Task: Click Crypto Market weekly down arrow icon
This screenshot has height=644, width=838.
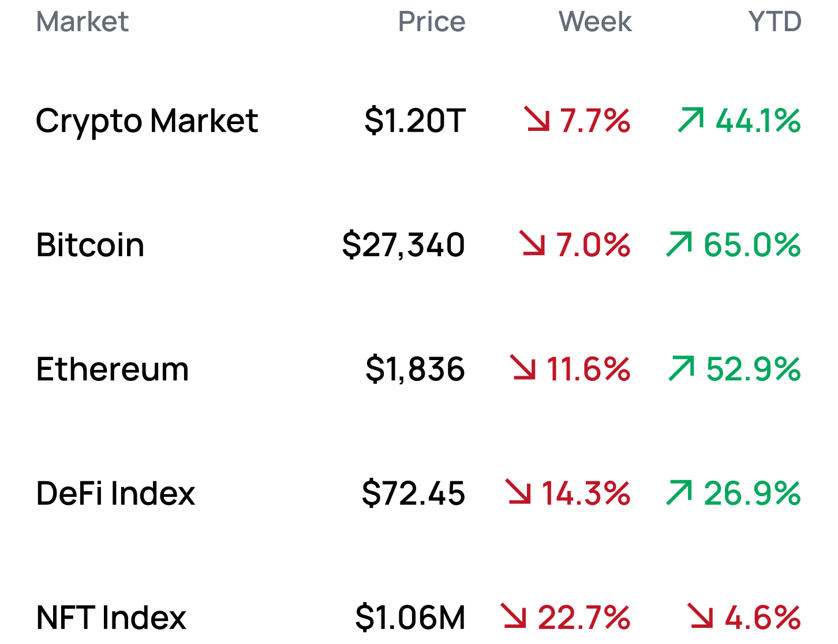Action: [537, 119]
